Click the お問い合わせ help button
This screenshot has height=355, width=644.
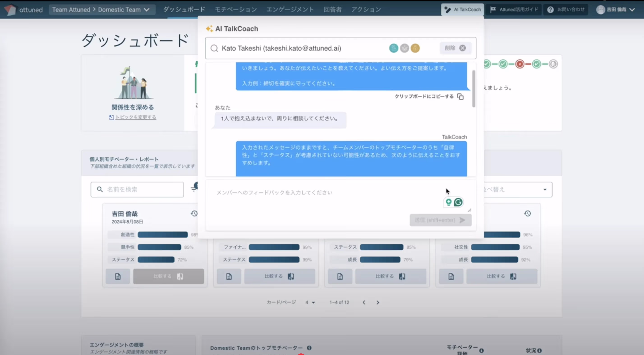point(566,9)
